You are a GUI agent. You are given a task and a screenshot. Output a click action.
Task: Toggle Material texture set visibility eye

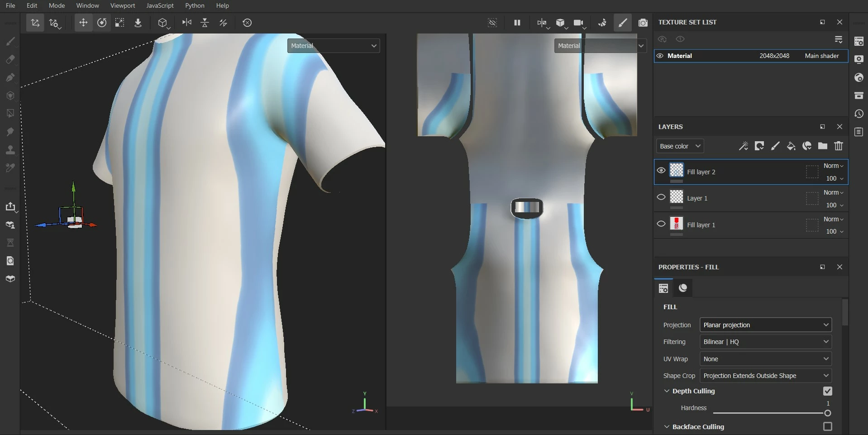[660, 56]
